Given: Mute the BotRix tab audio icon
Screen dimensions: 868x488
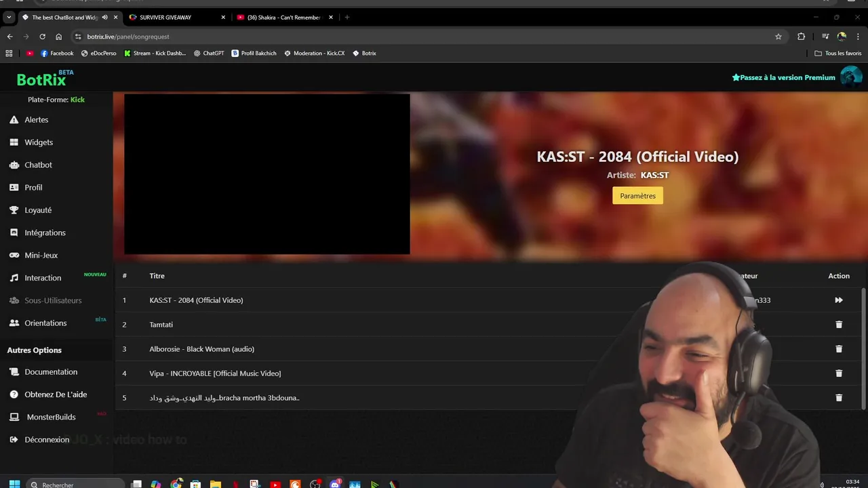Looking at the screenshot, I should coord(105,18).
